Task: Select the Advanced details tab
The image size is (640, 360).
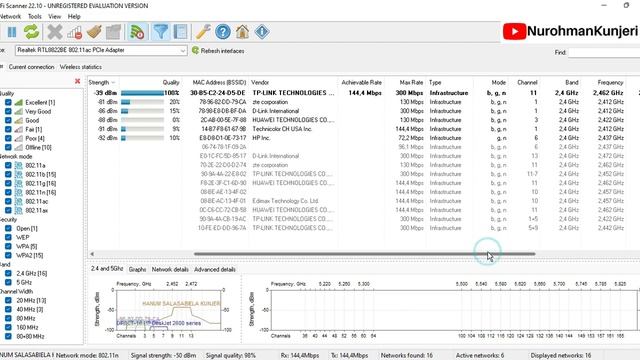Action: coord(215,269)
